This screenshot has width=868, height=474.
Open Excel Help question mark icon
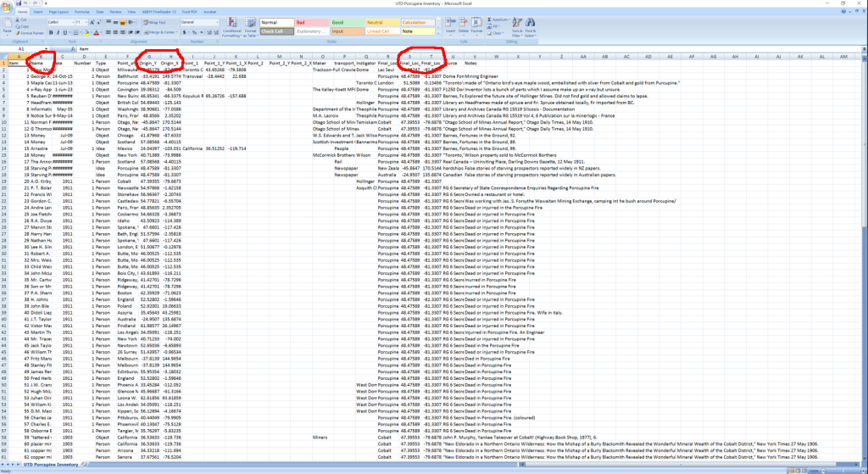pos(842,12)
